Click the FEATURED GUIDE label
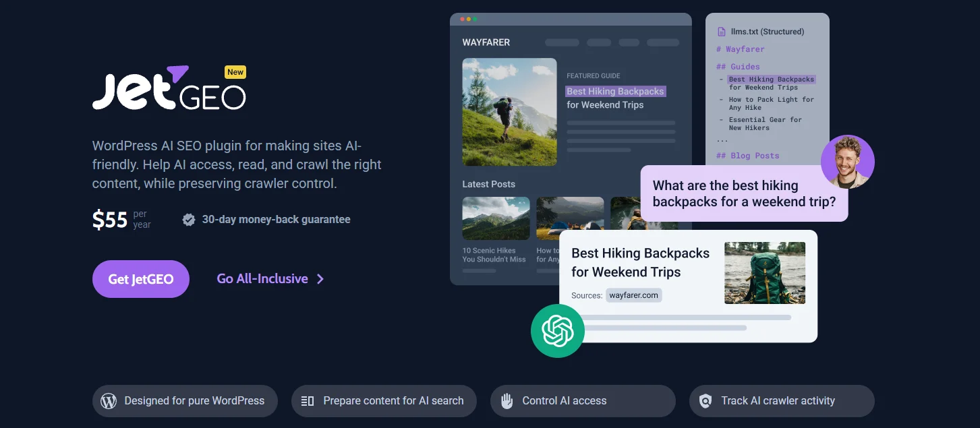 click(594, 76)
